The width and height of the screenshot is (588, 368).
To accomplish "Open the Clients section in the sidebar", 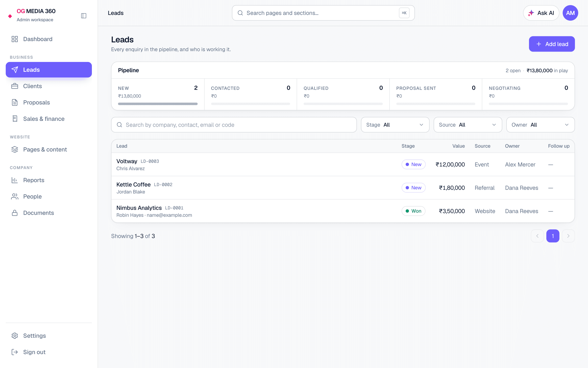I will click(49, 86).
